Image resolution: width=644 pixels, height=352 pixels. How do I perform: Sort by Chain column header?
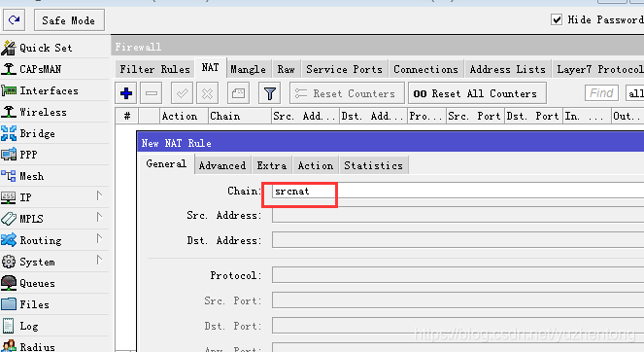point(240,116)
